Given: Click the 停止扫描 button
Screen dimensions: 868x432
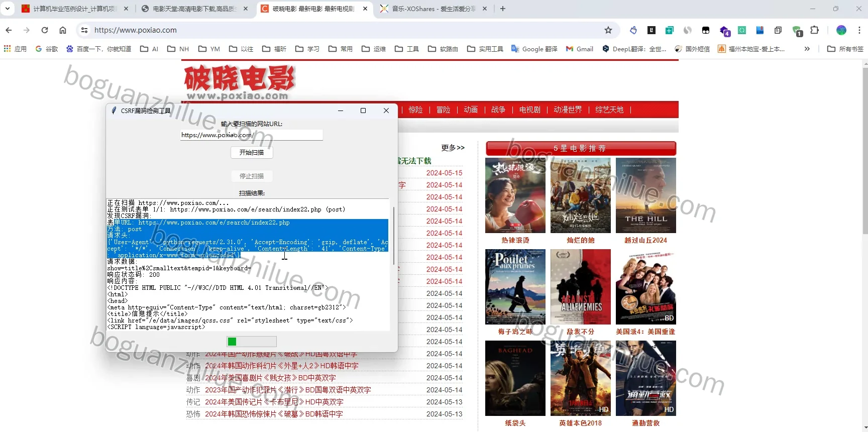Looking at the screenshot, I should 252,176.
